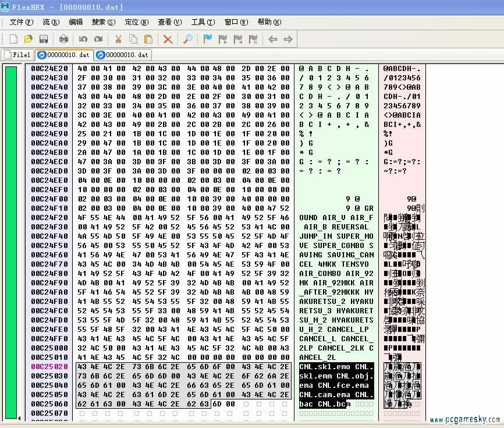This screenshot has height=428, width=504.
Task: Click the Undo toolbar icon
Action: point(83,39)
